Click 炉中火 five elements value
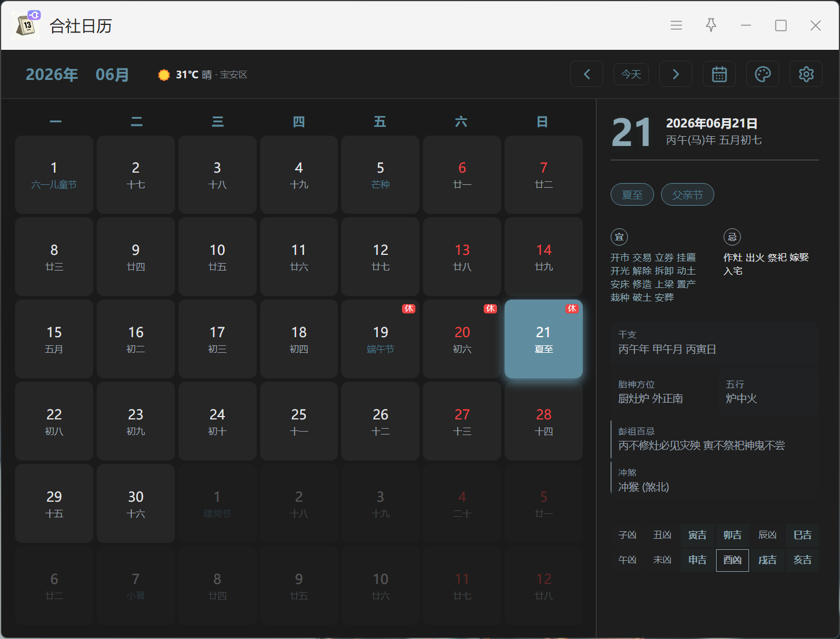The height and width of the screenshot is (639, 840). [x=742, y=399]
